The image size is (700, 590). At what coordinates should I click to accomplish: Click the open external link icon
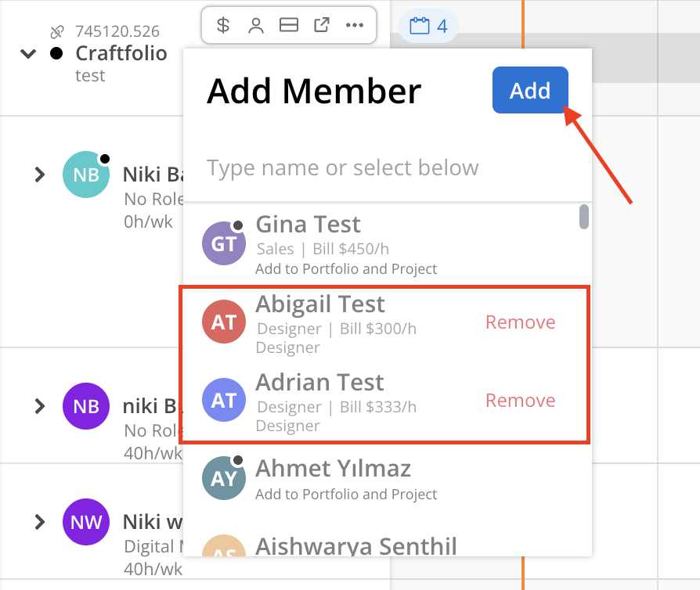click(x=321, y=26)
